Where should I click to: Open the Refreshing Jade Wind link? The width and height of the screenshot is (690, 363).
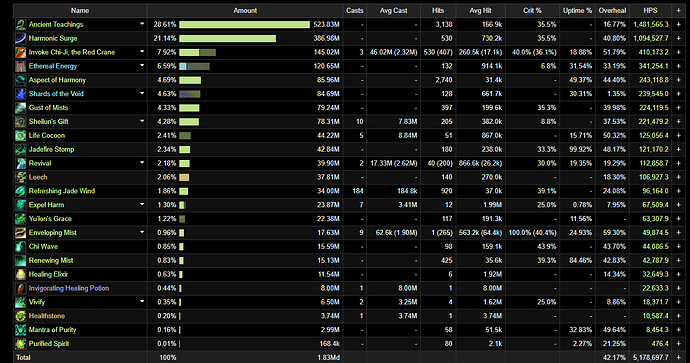tap(62, 191)
